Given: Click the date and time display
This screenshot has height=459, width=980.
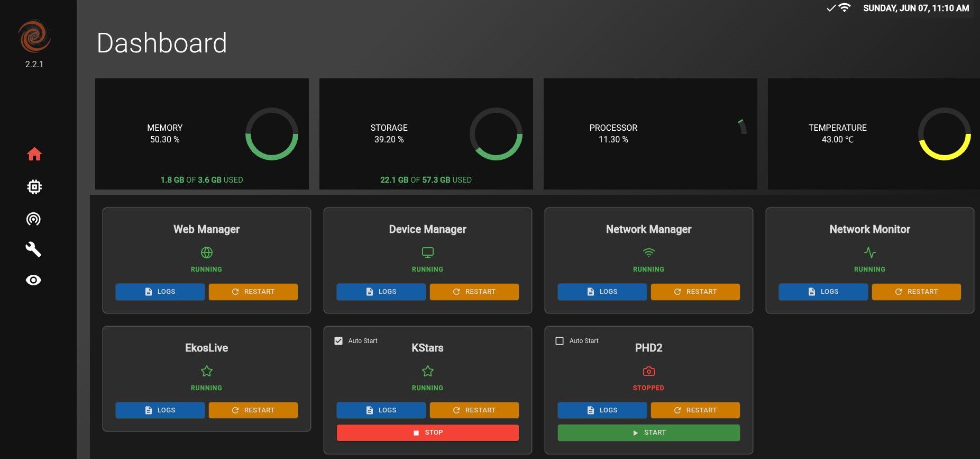Looking at the screenshot, I should pos(916,8).
